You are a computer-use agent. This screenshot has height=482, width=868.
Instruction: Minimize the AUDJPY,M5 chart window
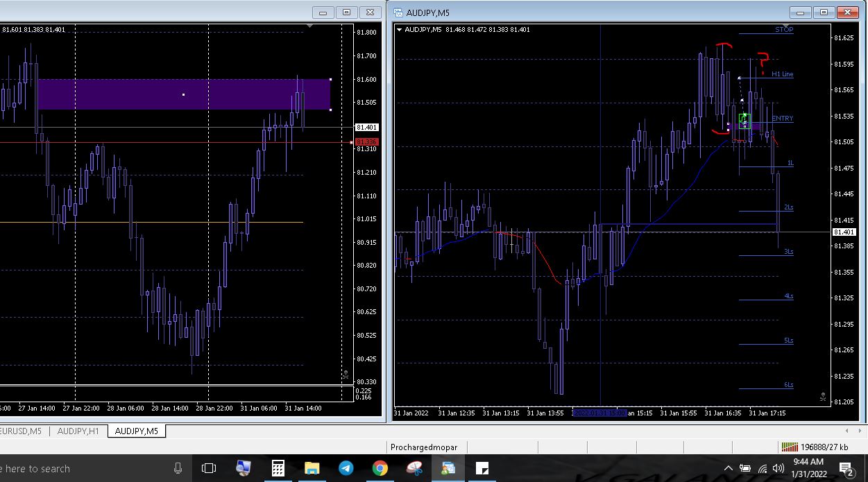coord(801,12)
